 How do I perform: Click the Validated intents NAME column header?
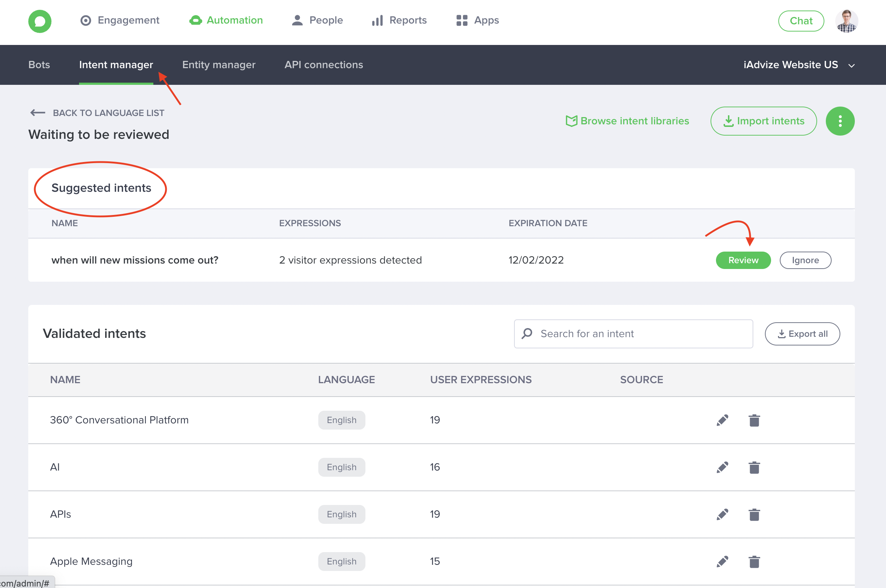[65, 380]
